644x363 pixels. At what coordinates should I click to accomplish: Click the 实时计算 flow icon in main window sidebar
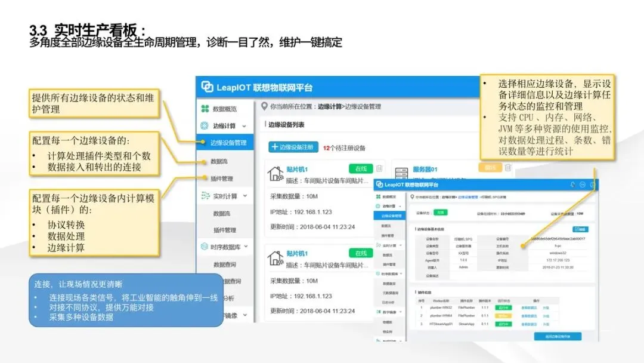pyautogui.click(x=205, y=196)
